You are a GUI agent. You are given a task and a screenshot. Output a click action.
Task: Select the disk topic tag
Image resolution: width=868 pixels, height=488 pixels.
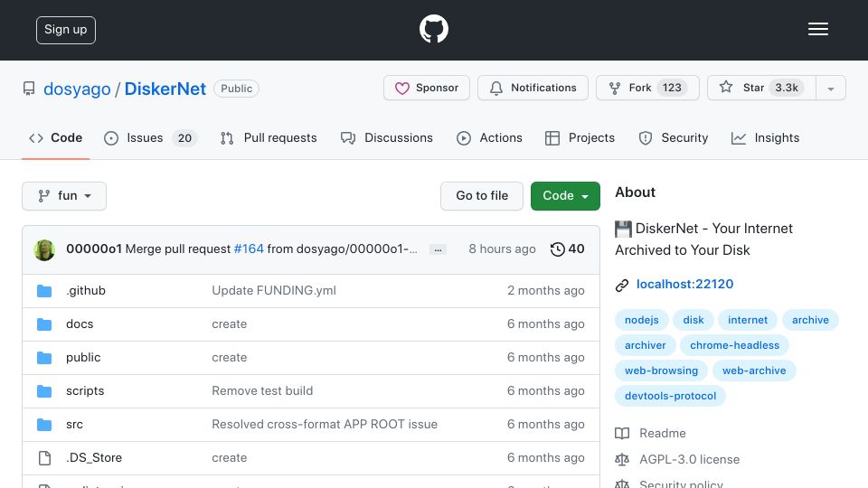[x=693, y=320]
